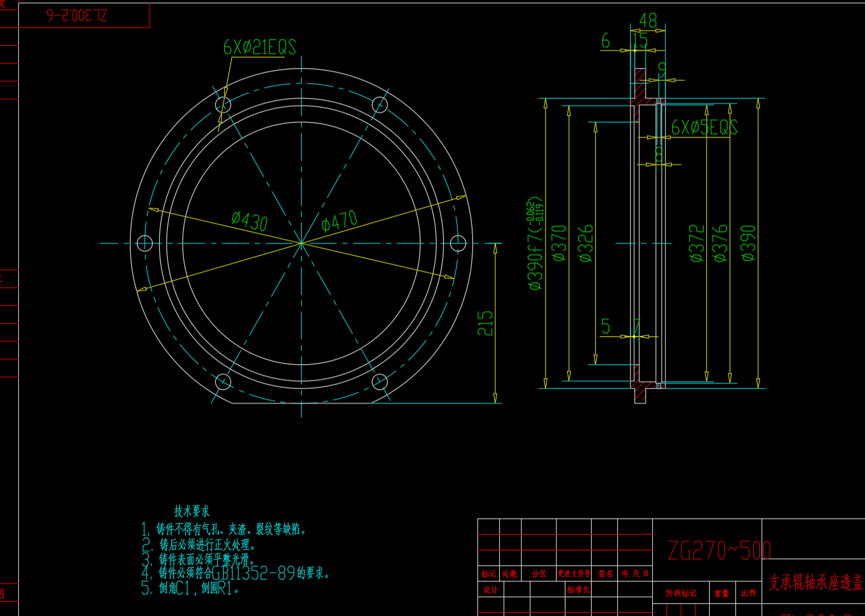Viewport: 865px width, 616px height.
Task: Select the 标准化 title block cell
Action: pyautogui.click(x=578, y=590)
